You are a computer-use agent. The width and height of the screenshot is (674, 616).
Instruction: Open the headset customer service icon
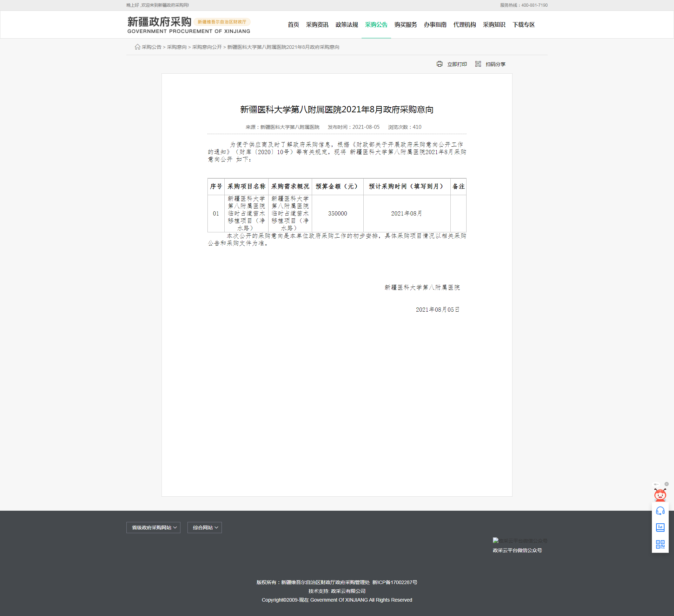(660, 511)
